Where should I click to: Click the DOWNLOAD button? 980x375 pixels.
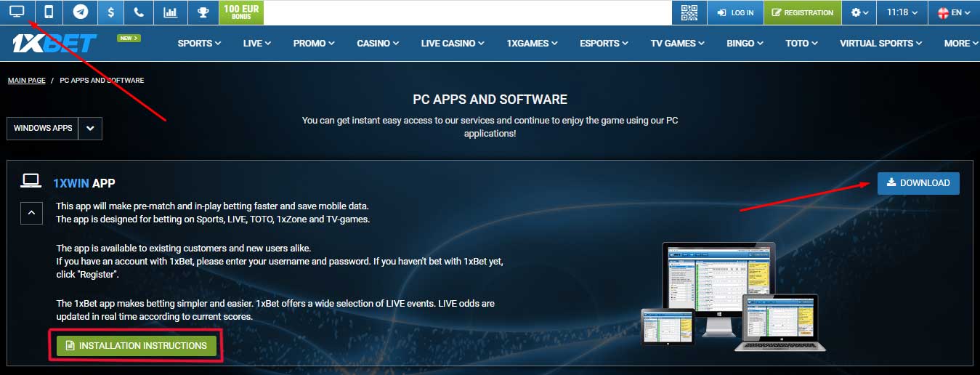[918, 183]
